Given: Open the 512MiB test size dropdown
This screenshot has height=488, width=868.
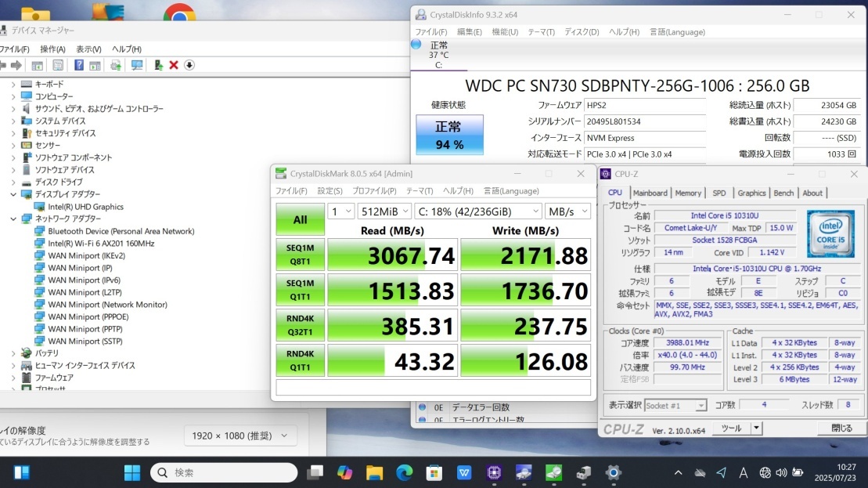Looking at the screenshot, I should [x=384, y=211].
